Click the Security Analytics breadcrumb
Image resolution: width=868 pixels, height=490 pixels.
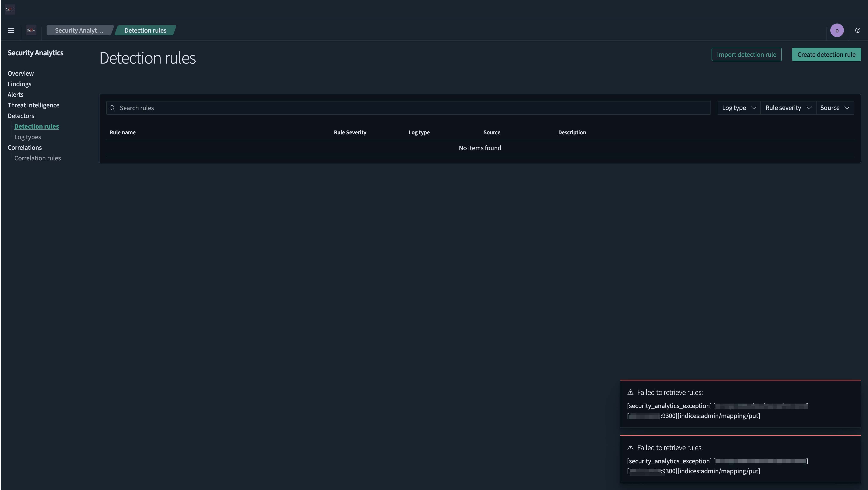(x=79, y=30)
